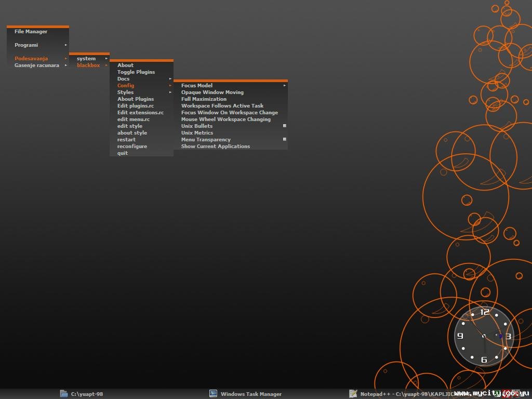Open File Manager from the root menu
Viewport: 532px width, 399px height.
click(31, 32)
